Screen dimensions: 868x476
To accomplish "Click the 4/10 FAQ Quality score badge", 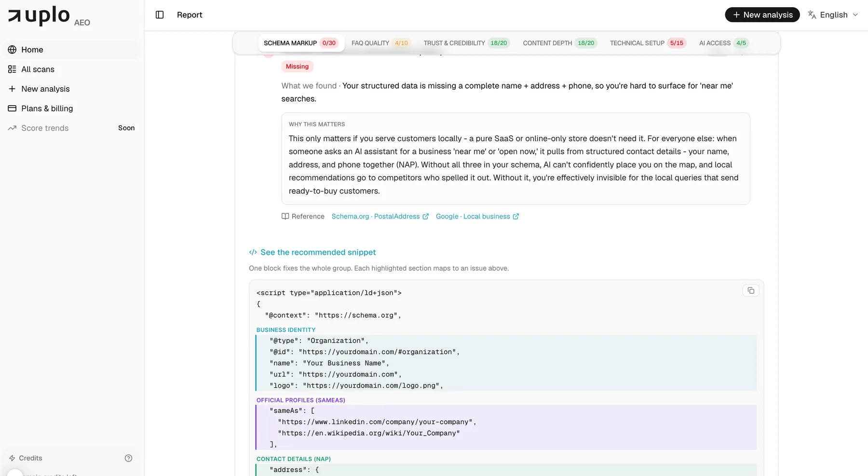I will pos(401,43).
